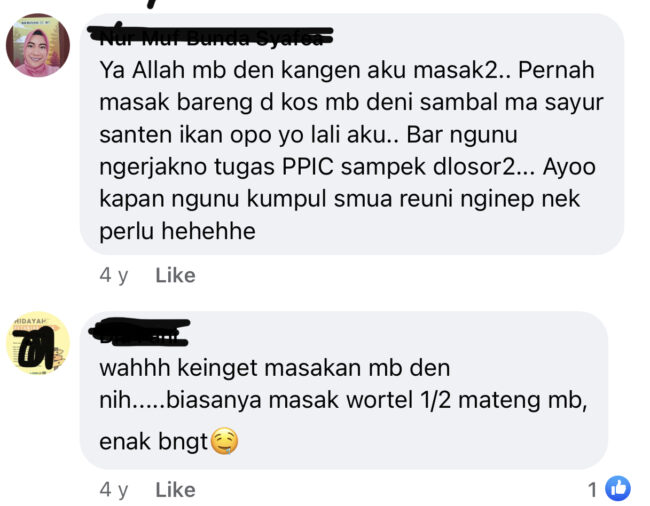Open the first commenter's crossed-out name
The image size is (650, 506).
211,36
